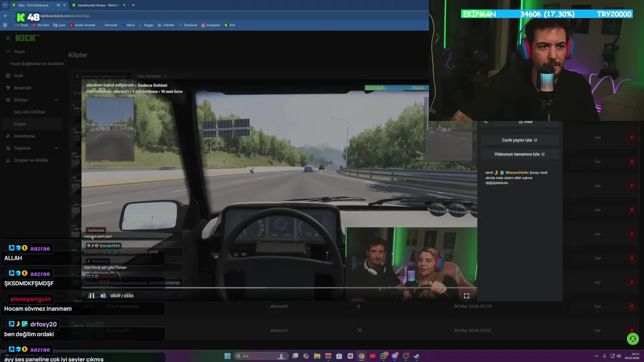Open Yayın Bağlantısı ve Anahtarı page
Screen dimensions: 644x362
click(37, 64)
